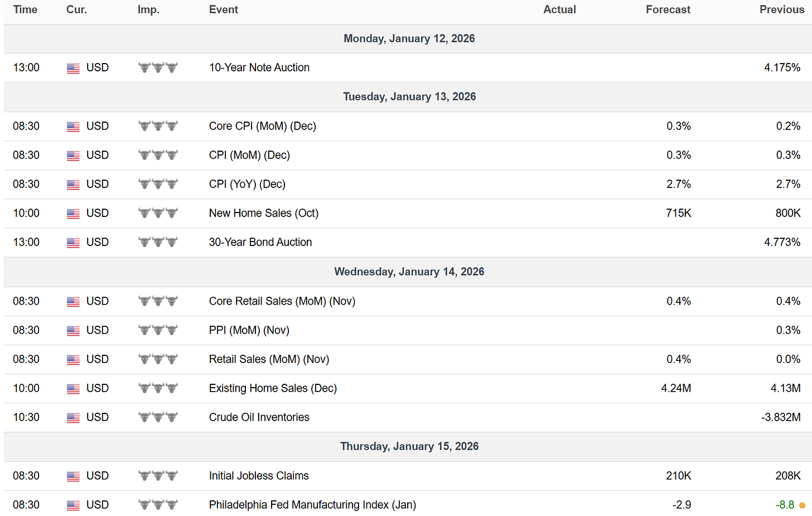Click the importance bulls for Initial Jobless Claims
This screenshot has height=516, width=812.
coord(158,476)
